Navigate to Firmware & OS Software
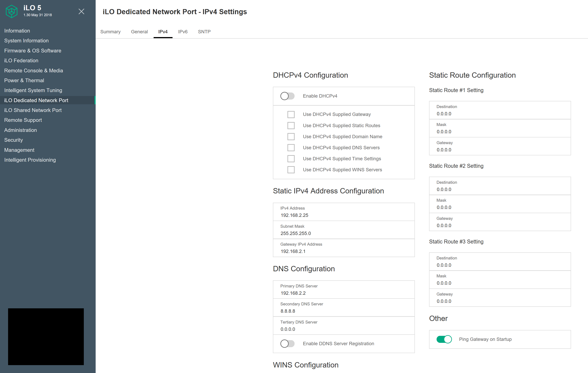This screenshot has height=373, width=588. coord(33,51)
